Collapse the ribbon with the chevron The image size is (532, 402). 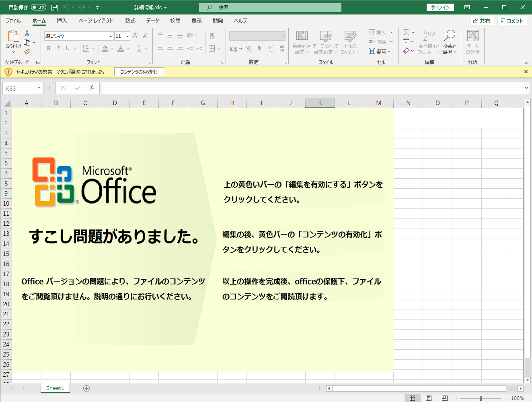coord(526,63)
